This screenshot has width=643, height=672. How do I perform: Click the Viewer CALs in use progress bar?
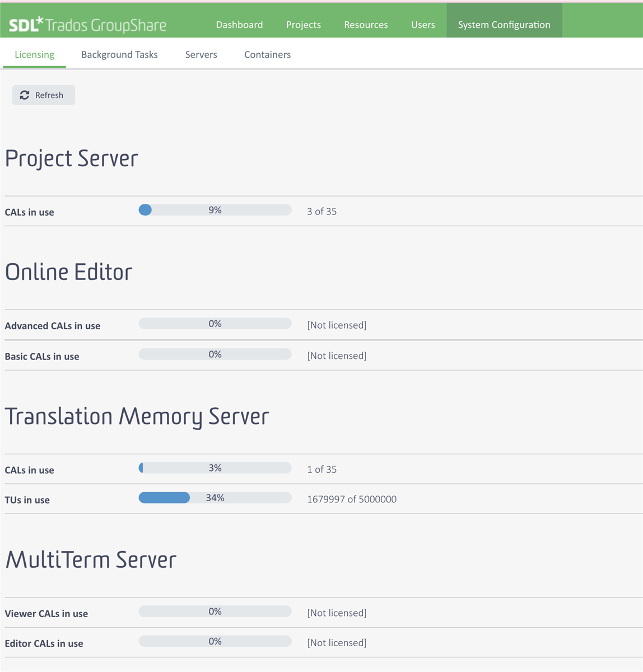point(215,612)
